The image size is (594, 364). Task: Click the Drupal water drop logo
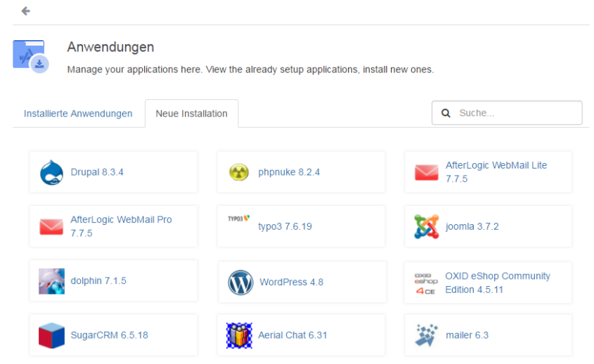pyautogui.click(x=51, y=172)
